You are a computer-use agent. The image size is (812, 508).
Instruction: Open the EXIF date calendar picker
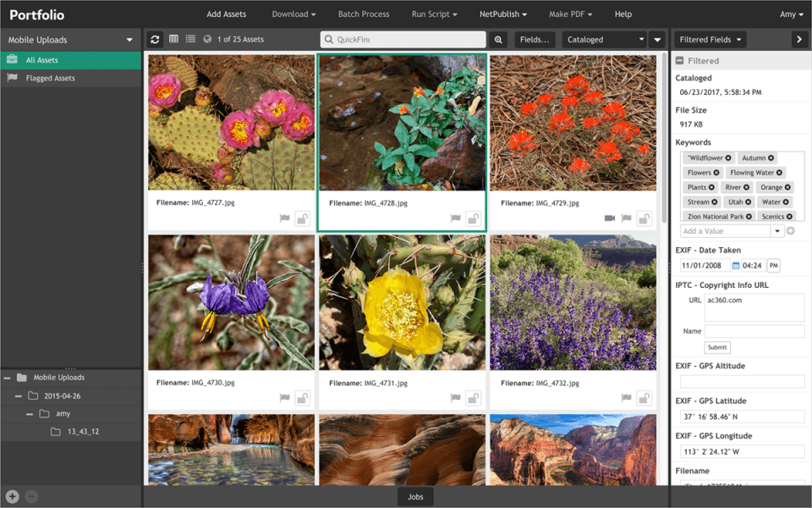coord(735,265)
